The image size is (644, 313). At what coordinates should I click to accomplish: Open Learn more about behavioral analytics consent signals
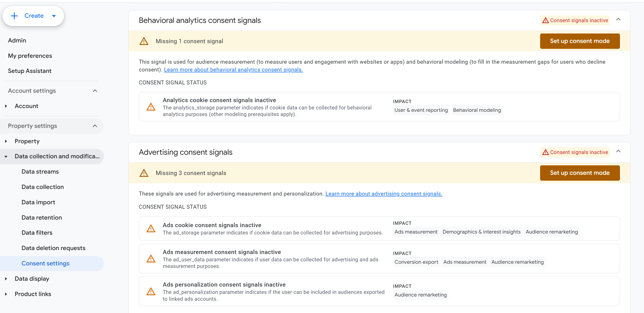(233, 70)
